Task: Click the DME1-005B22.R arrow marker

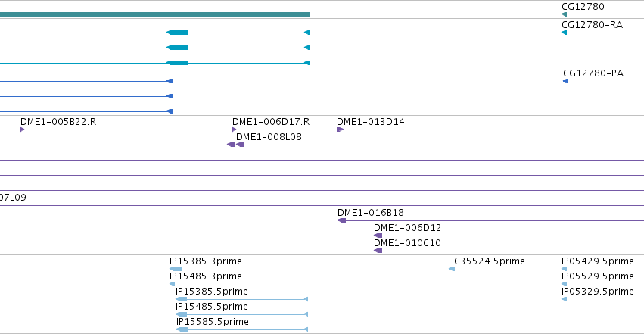Action: tap(22, 130)
